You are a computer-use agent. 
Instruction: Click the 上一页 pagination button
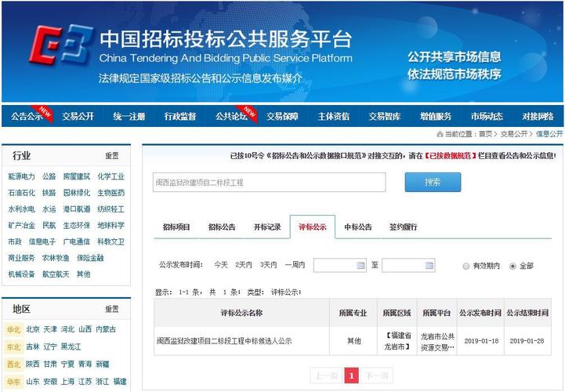(x=327, y=376)
